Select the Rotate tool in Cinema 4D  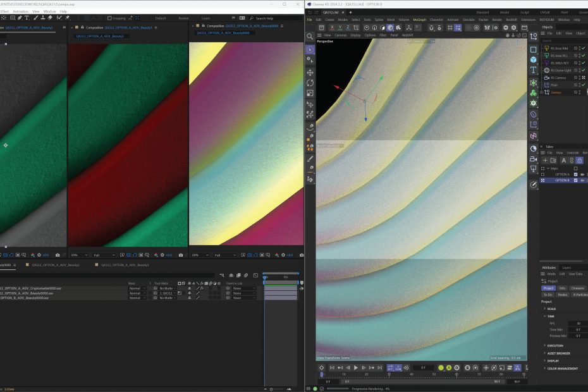[310, 83]
